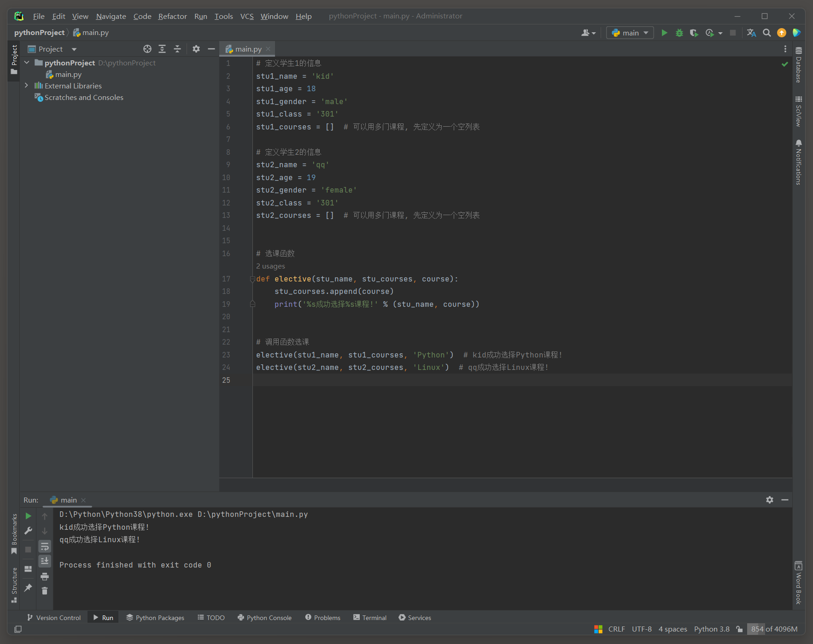Open Run panel settings gear

pyautogui.click(x=770, y=500)
